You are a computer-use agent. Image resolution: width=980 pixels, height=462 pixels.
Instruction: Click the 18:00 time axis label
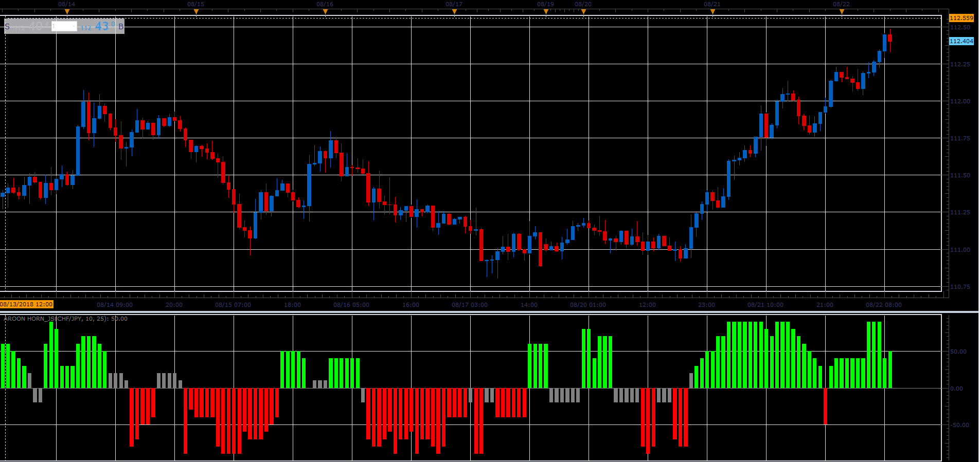click(292, 305)
